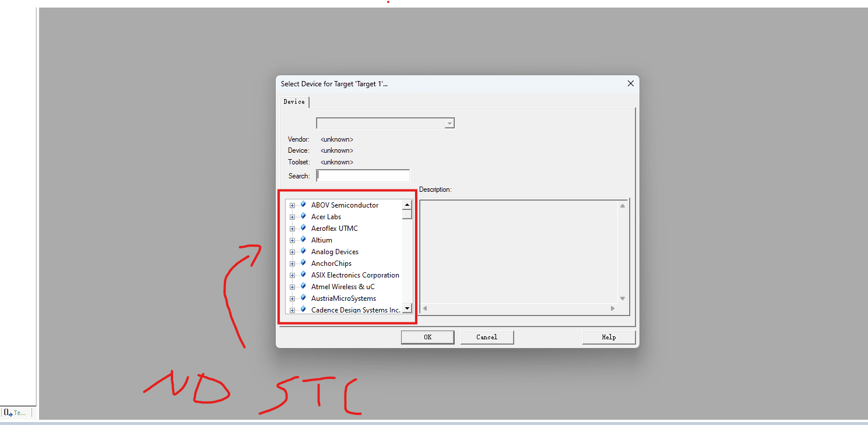Select AustriaMicroSystems in vendor list
The height and width of the screenshot is (425, 868).
coord(343,298)
